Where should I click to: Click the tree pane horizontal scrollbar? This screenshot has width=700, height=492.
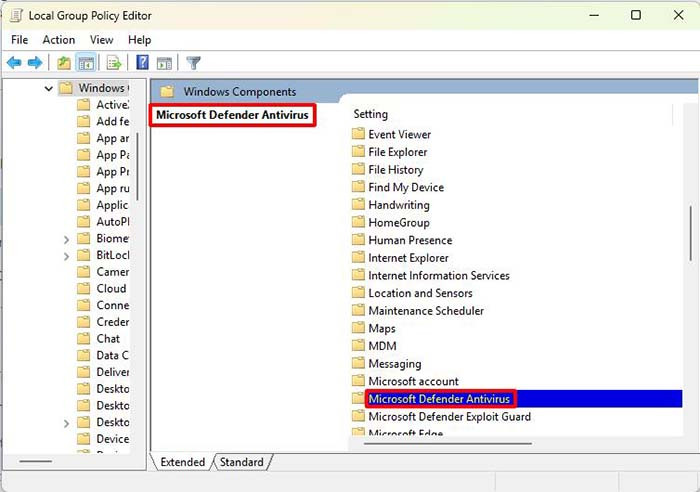pos(36,461)
